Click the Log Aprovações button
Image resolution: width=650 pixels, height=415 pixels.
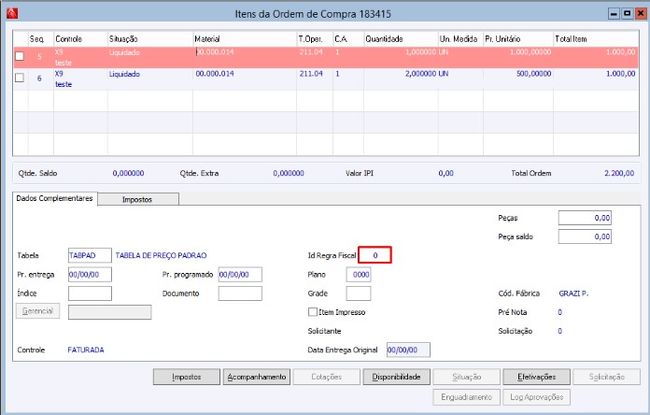click(536, 397)
